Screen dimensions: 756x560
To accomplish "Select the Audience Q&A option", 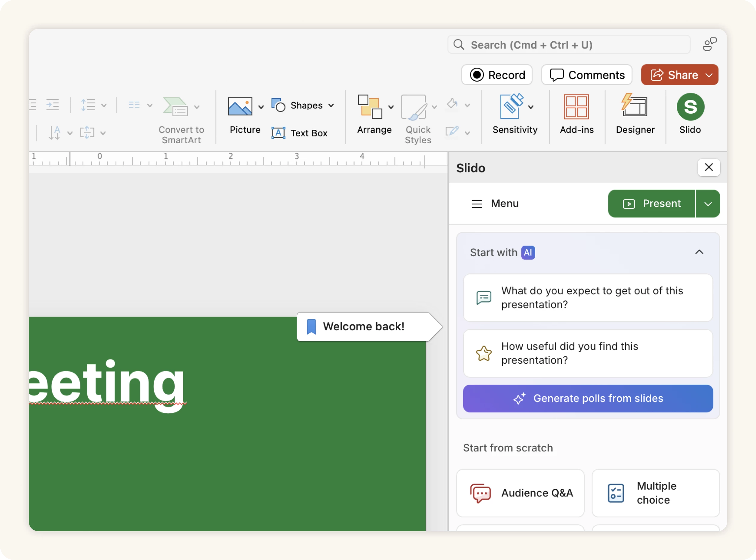I will click(520, 493).
